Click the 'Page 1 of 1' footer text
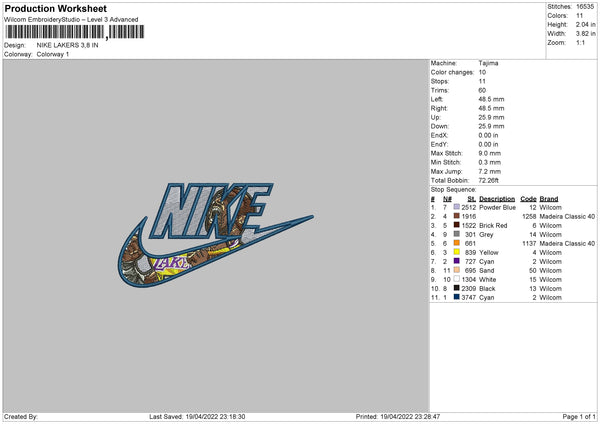 pyautogui.click(x=579, y=416)
